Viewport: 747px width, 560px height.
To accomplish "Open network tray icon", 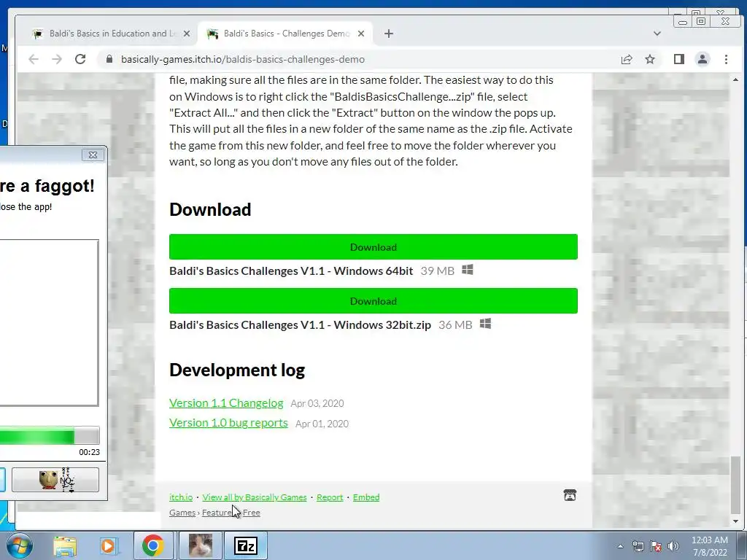I will click(x=638, y=546).
